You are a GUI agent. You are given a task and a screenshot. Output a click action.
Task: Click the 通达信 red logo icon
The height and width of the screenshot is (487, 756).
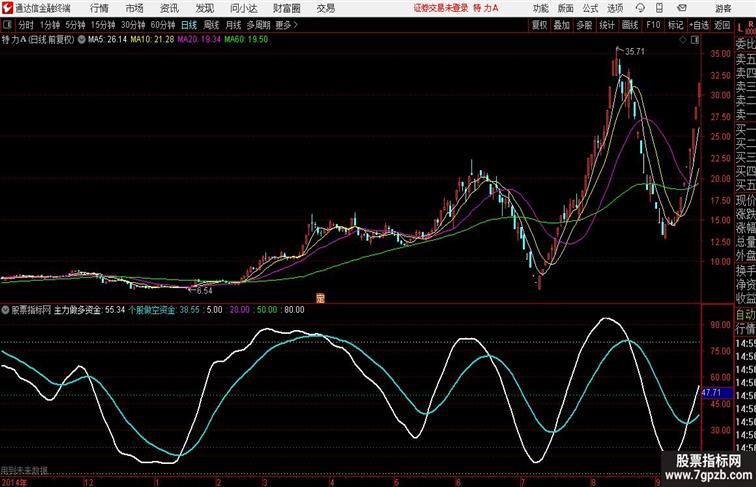pos(7,8)
